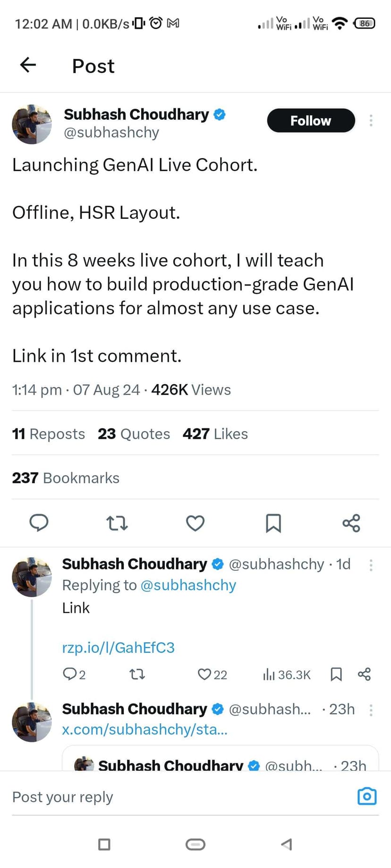Open the rzp.io/l/GahEfC3 link
The image size is (391, 868).
coord(118,647)
